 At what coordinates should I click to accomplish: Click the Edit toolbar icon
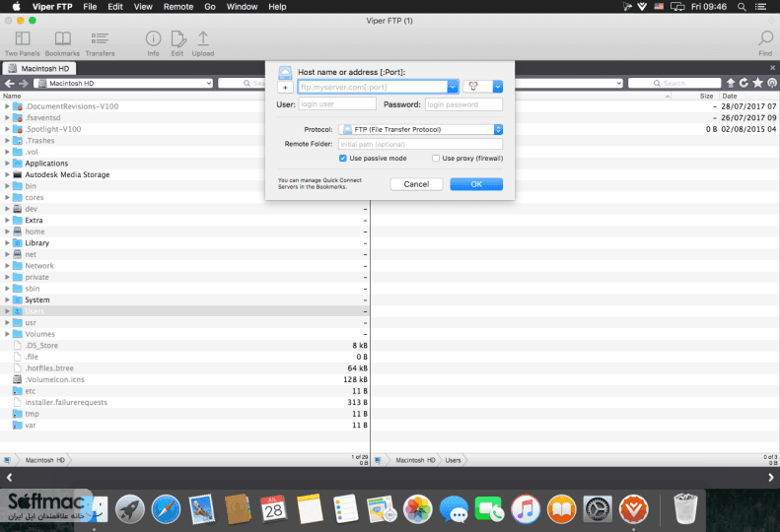pos(177,43)
